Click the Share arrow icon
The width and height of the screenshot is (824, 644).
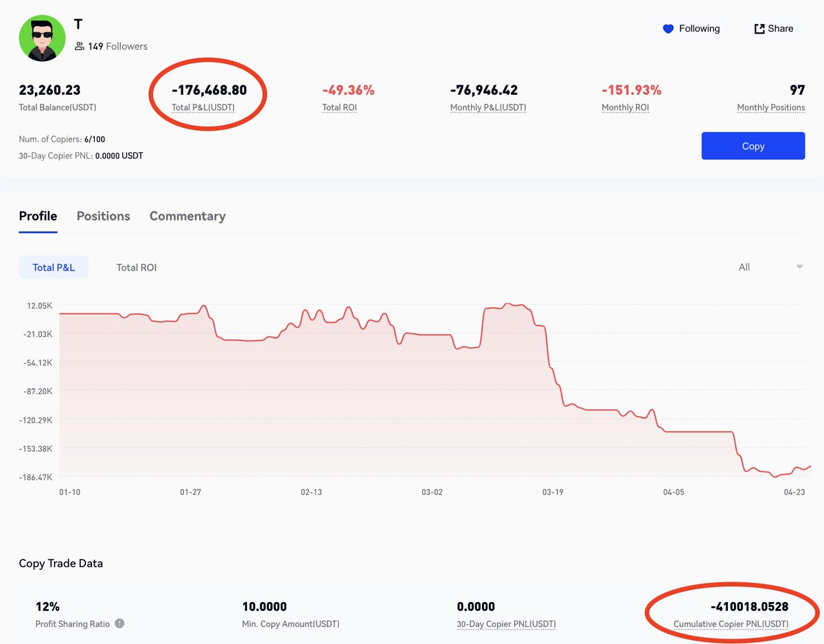pos(759,29)
